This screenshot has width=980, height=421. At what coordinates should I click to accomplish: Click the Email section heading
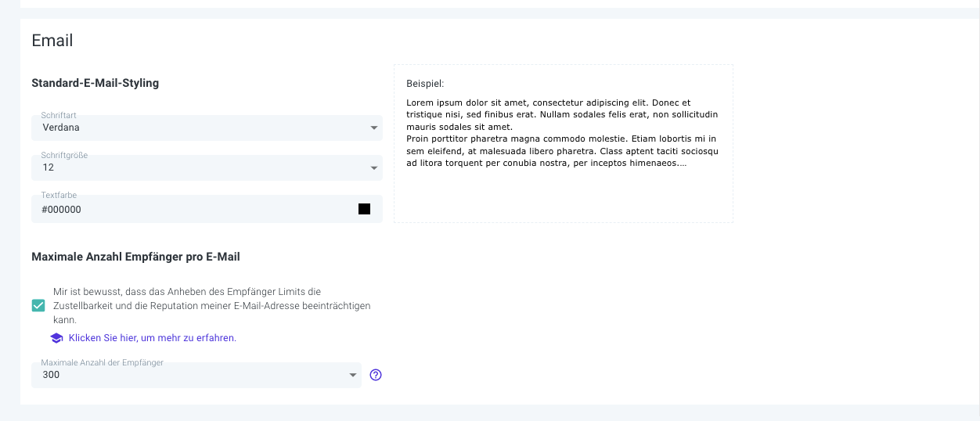52,41
